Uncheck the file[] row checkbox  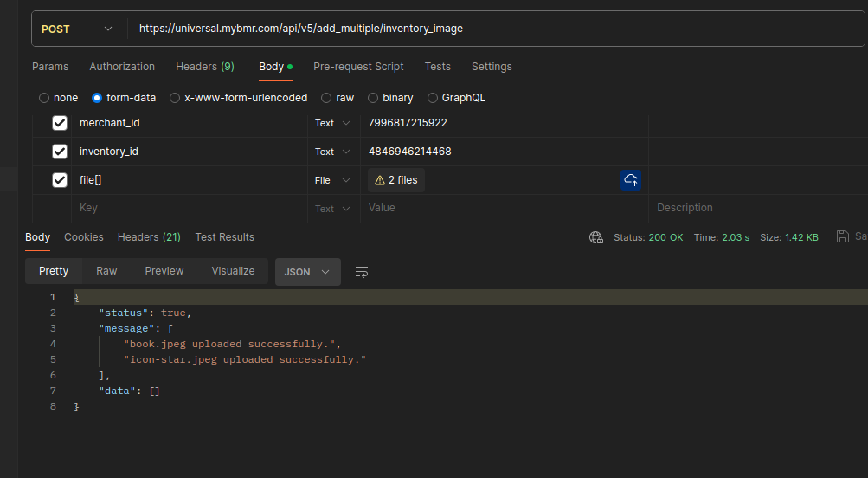pos(60,180)
